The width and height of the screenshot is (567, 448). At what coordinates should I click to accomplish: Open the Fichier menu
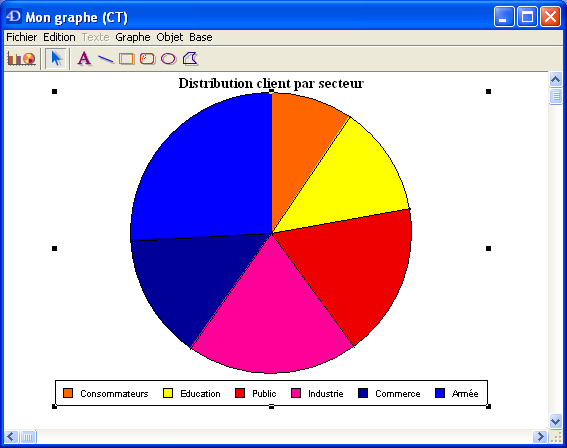pos(22,37)
